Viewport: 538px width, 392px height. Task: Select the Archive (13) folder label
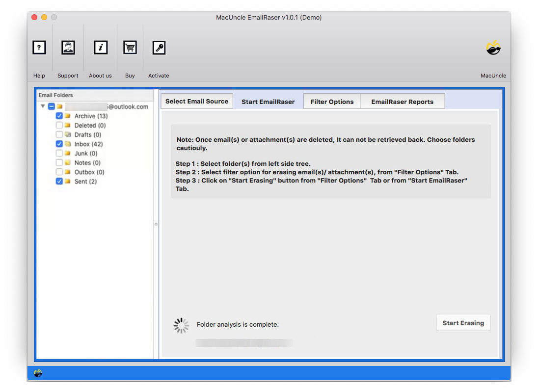(x=91, y=116)
